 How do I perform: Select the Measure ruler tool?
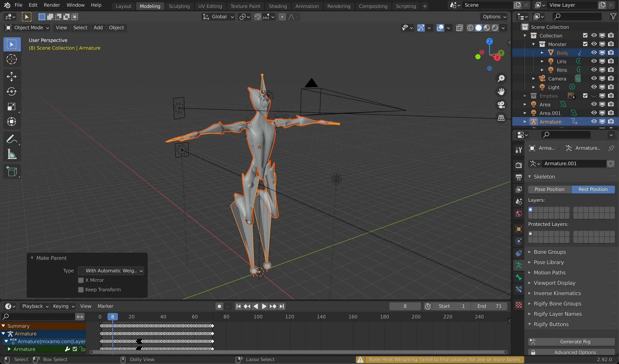click(x=12, y=154)
